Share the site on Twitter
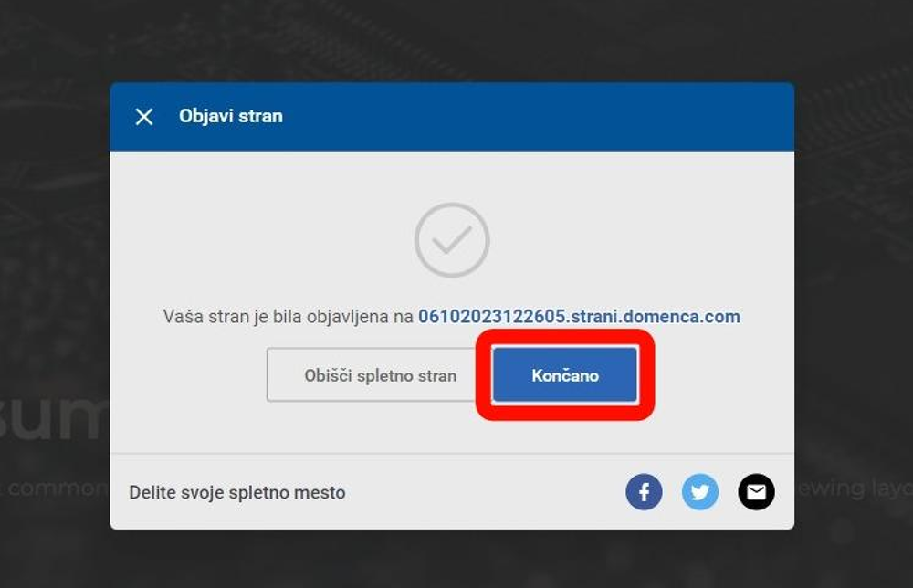913x588 pixels. [x=700, y=492]
